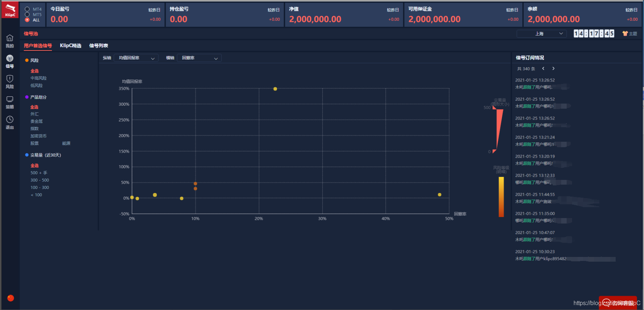This screenshot has height=310, width=644.
Task: Click the 14:17:45 clock display
Action: pos(594,33)
